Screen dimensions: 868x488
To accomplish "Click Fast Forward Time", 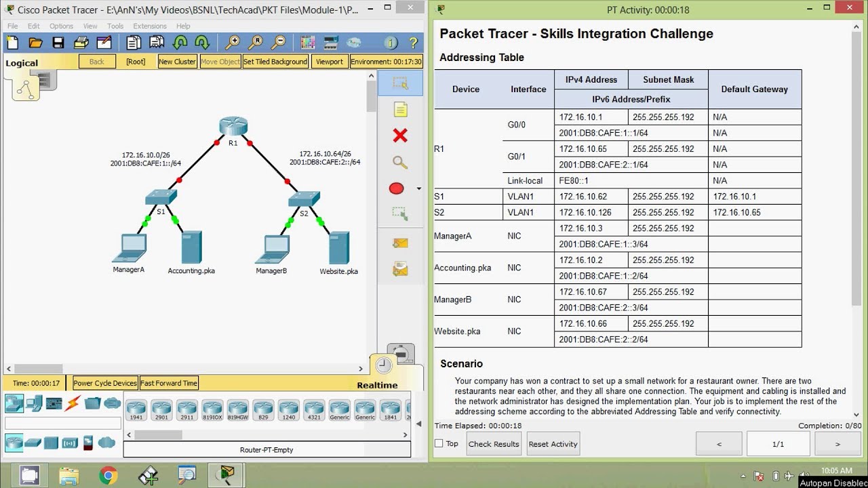I will (x=169, y=383).
